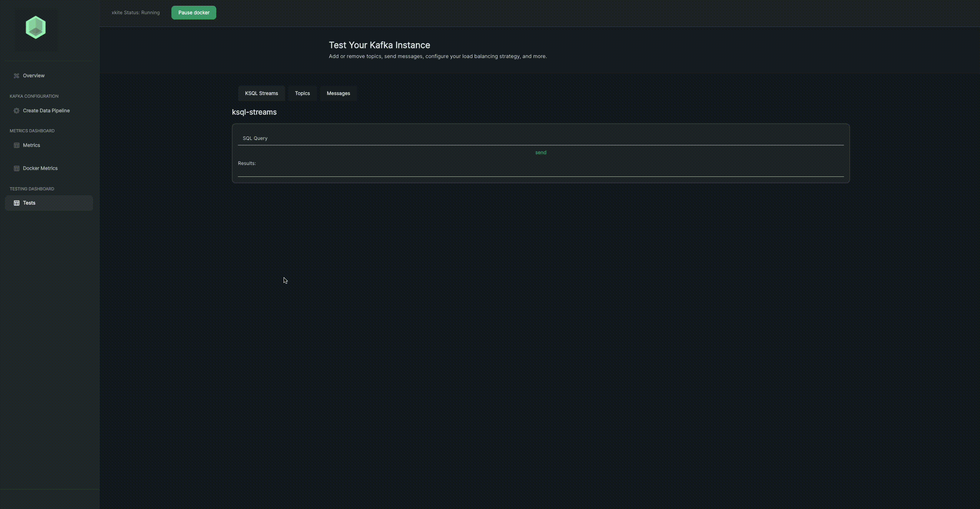Go to Create Data Pipeline label
The height and width of the screenshot is (509, 980).
click(46, 111)
